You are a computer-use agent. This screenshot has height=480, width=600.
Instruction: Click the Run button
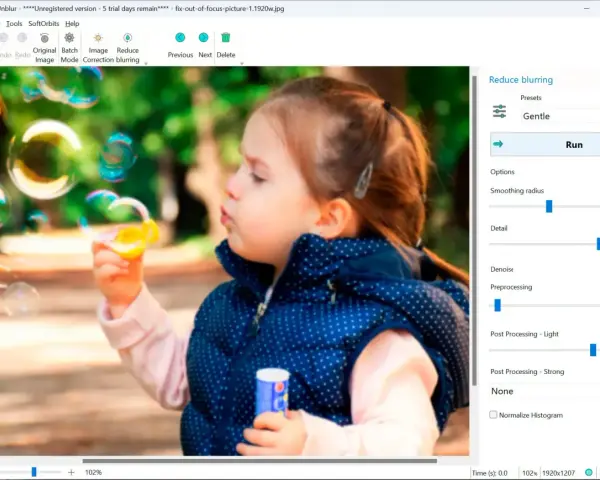545,144
